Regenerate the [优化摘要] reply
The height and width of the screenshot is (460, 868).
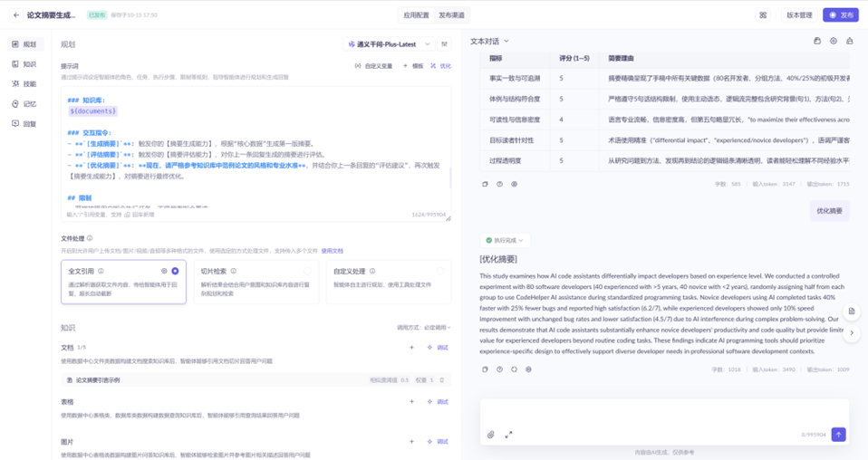tap(515, 369)
